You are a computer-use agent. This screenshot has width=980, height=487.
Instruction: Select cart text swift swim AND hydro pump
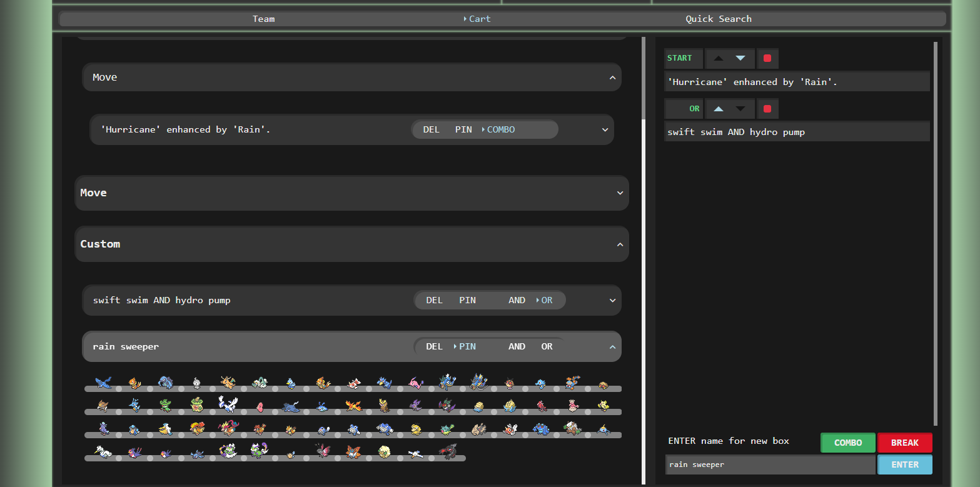coord(736,132)
